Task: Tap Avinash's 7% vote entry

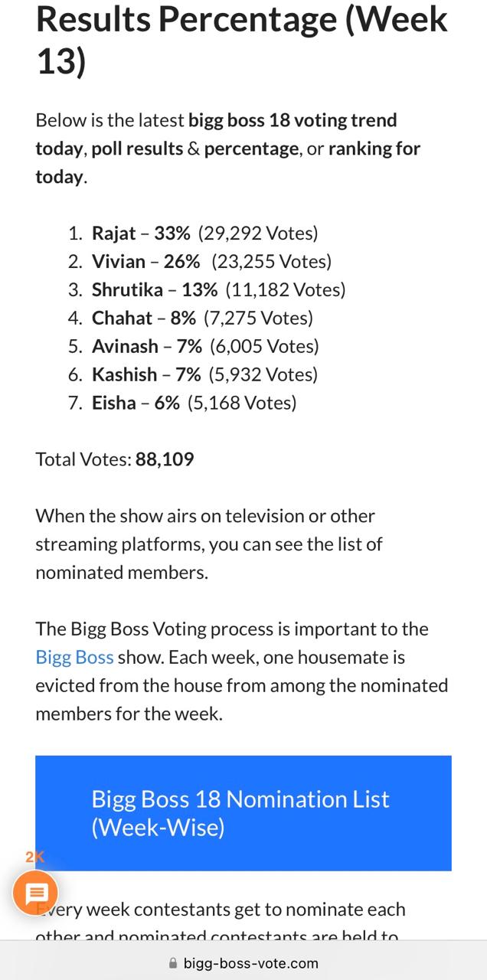Action: tap(205, 346)
